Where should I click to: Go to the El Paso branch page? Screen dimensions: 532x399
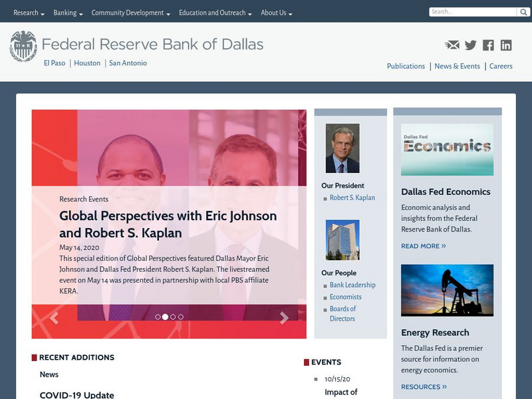(x=55, y=63)
